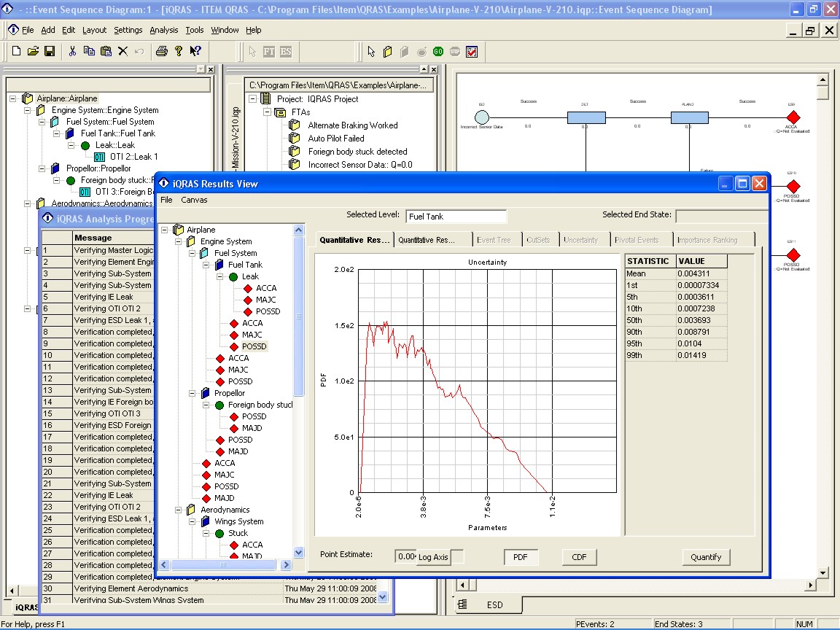Select the Stuck node in Results tree
The image size is (840, 630).
tap(238, 534)
